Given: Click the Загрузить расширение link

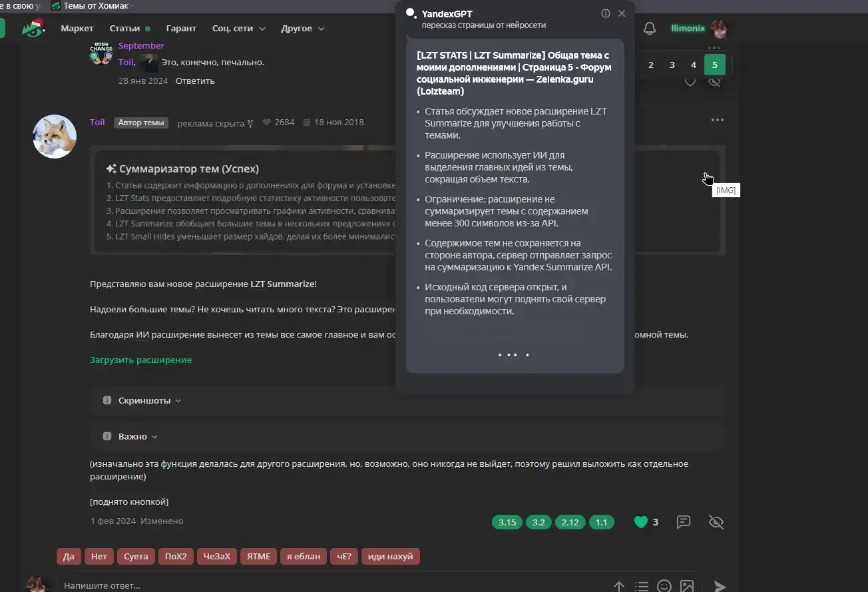Looking at the screenshot, I should [140, 360].
